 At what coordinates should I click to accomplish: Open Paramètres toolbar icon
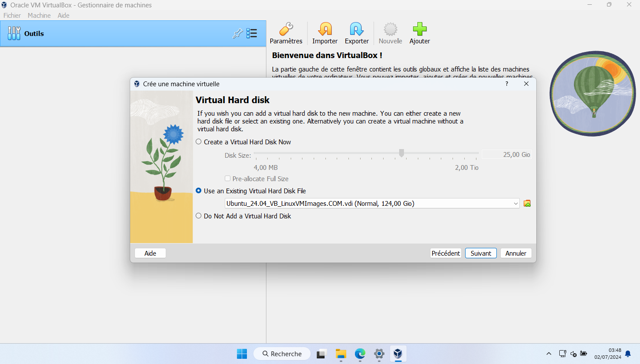pos(286,29)
